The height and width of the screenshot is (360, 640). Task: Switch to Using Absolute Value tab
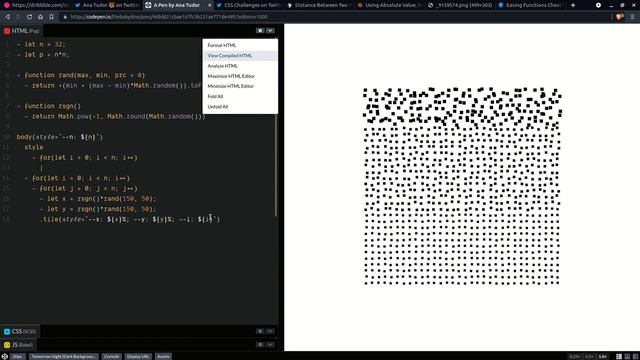[x=389, y=5]
